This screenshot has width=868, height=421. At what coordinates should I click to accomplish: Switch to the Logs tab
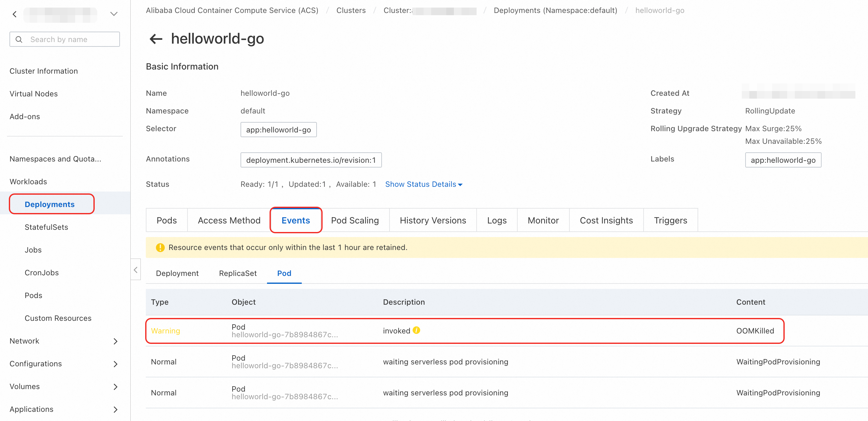click(x=497, y=220)
